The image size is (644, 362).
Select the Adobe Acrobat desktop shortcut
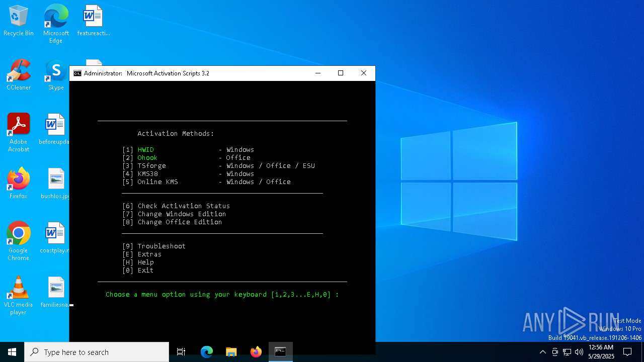(19, 133)
